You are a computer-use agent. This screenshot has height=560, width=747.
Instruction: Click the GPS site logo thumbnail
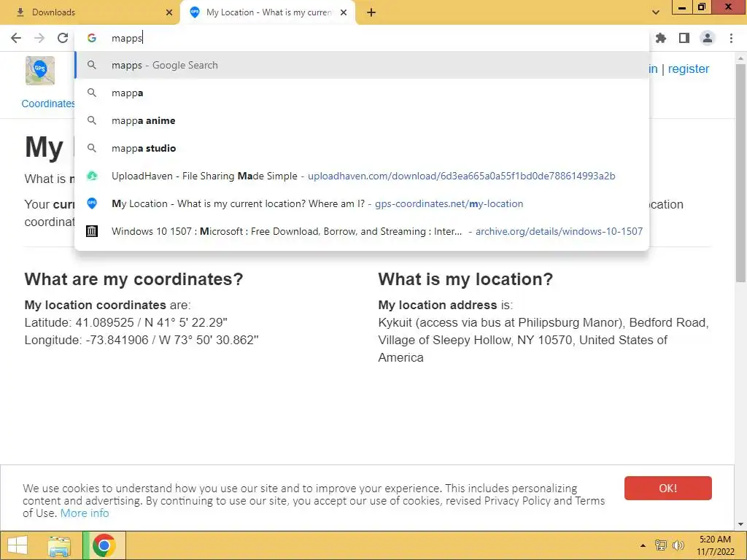click(40, 71)
